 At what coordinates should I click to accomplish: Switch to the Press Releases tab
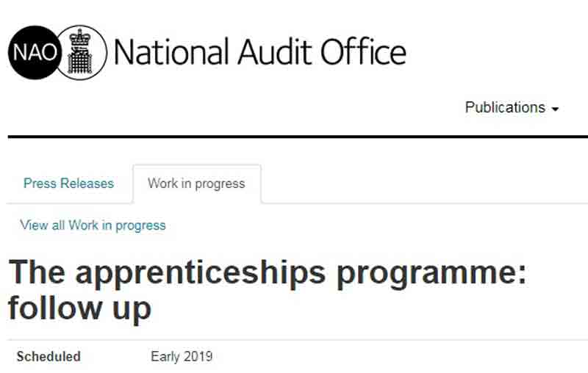click(x=68, y=184)
